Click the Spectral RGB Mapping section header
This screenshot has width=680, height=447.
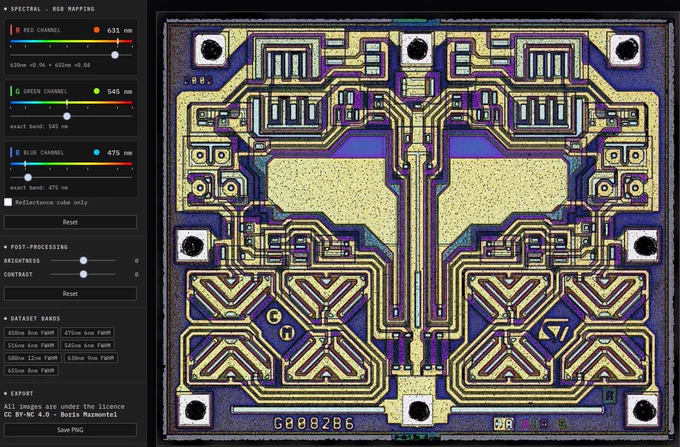(x=52, y=9)
